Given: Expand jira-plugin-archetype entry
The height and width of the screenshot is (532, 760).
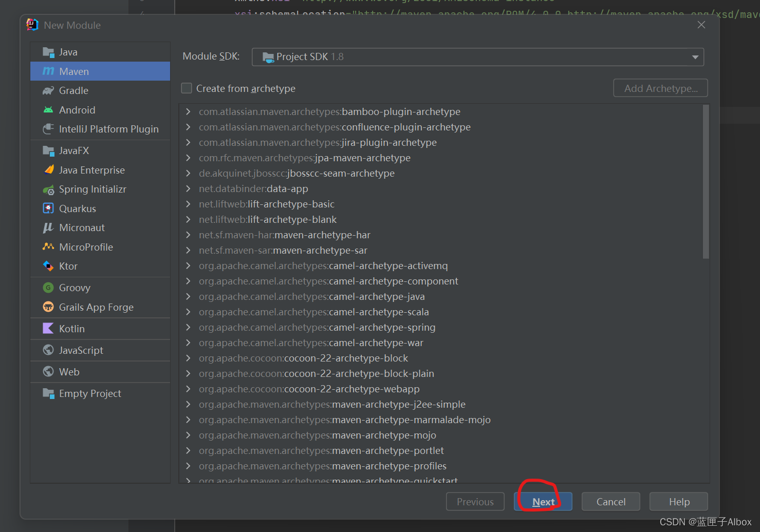Looking at the screenshot, I should pos(188,142).
